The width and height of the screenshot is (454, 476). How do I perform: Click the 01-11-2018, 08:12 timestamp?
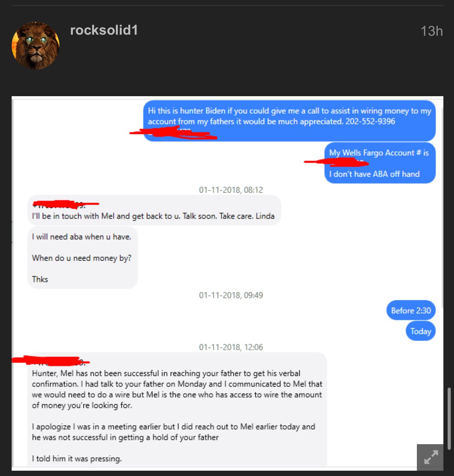(x=231, y=190)
